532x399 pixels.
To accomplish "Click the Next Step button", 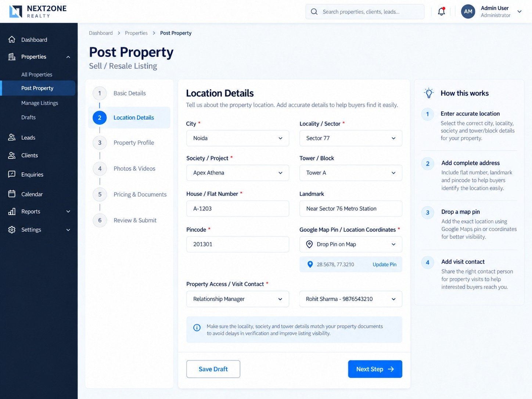I will coord(375,369).
